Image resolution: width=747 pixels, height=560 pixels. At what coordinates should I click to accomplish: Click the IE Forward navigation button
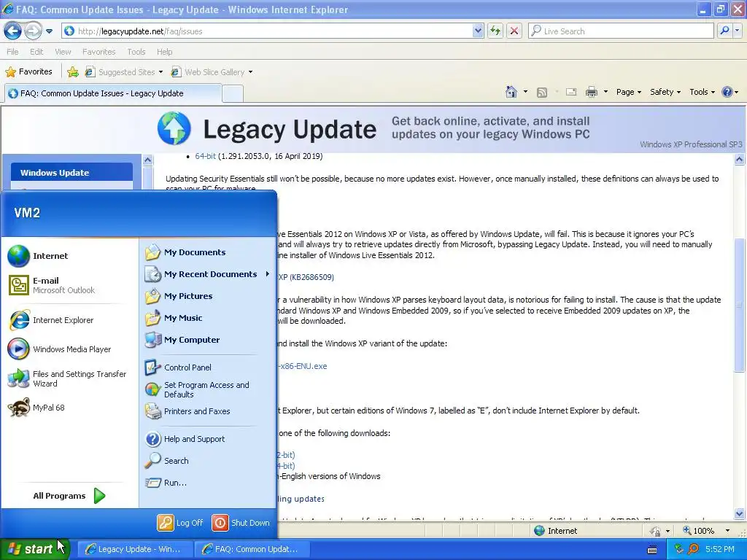click(x=33, y=31)
